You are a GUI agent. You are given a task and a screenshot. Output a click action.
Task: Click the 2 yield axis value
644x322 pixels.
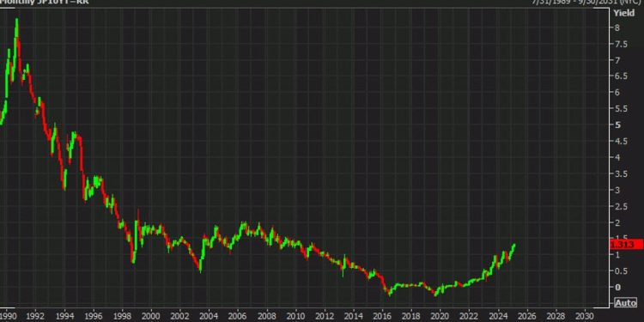click(617, 222)
